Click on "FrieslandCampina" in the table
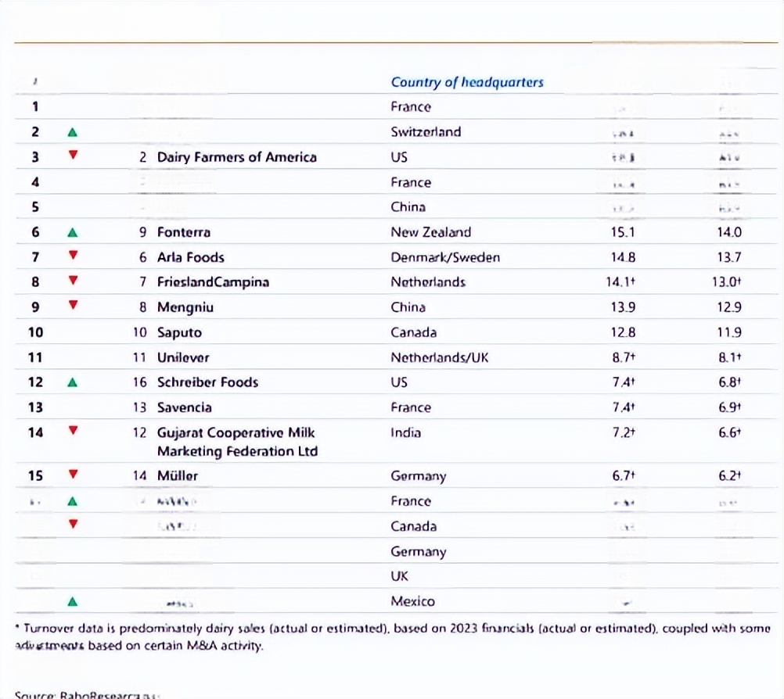 click(x=213, y=282)
